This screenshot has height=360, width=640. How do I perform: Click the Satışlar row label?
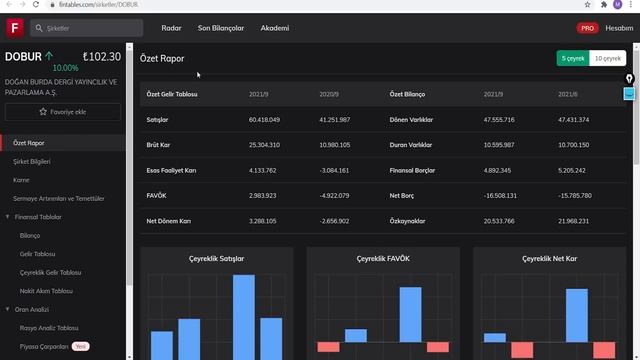point(157,120)
